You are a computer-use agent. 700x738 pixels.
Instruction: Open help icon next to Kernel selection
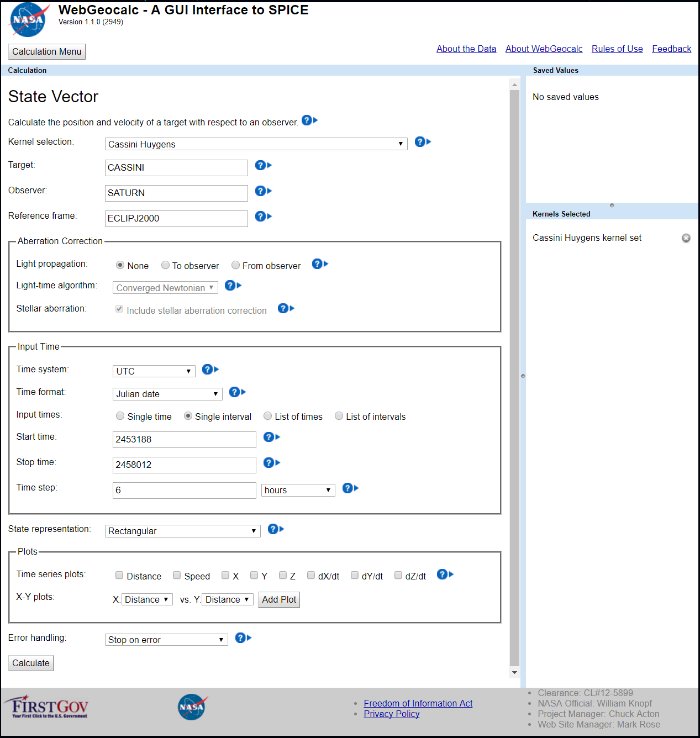tap(423, 142)
